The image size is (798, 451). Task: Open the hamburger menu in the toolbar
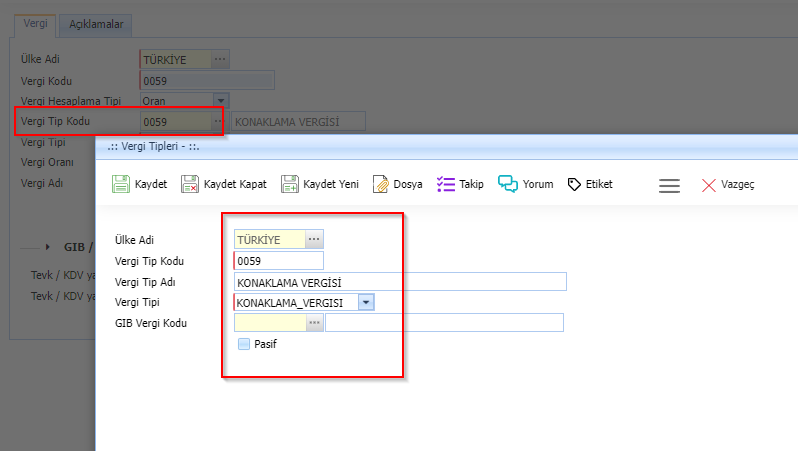coord(669,185)
